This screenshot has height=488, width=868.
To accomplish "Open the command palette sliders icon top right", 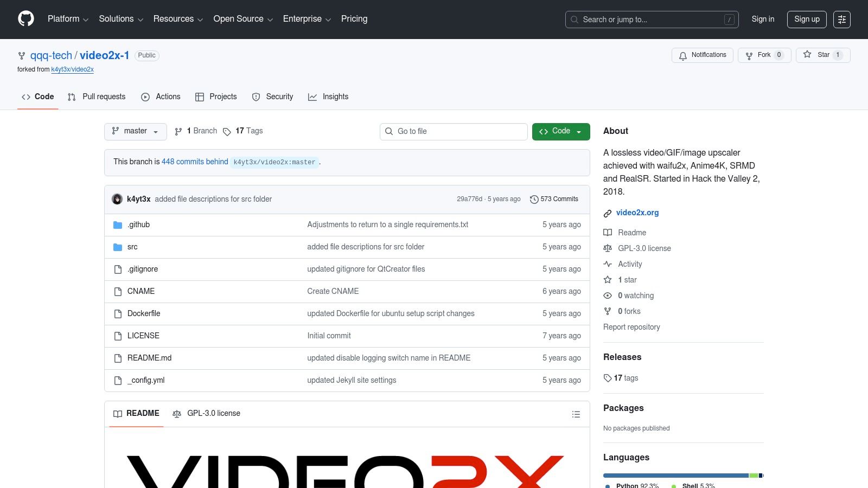I will tap(842, 19).
